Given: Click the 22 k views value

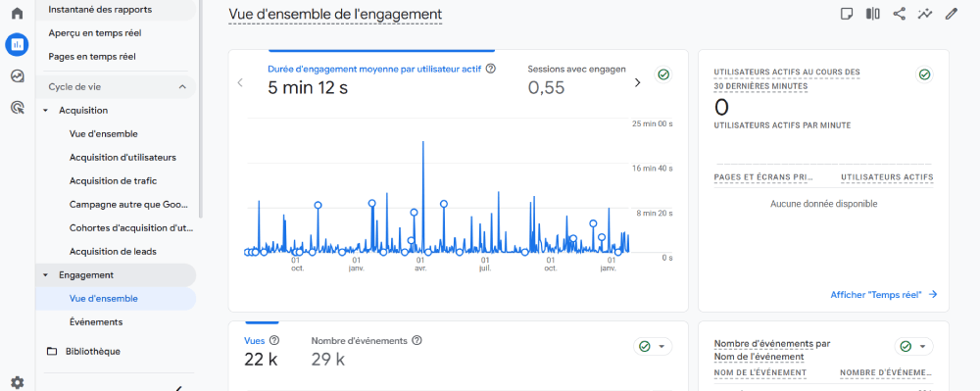Looking at the screenshot, I should (x=261, y=359).
